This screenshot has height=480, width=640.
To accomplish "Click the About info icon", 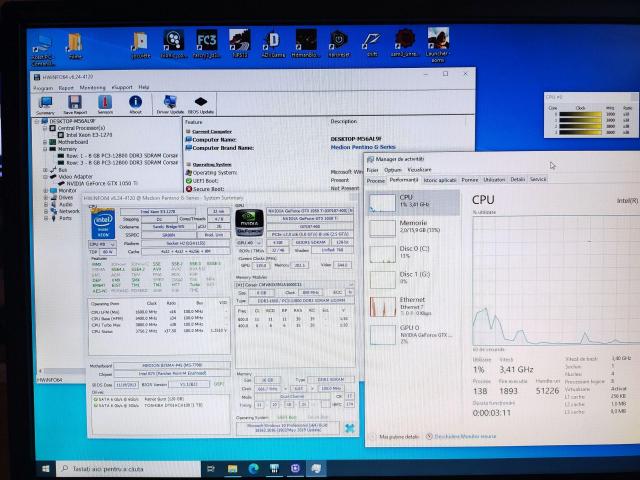I will tap(136, 105).
